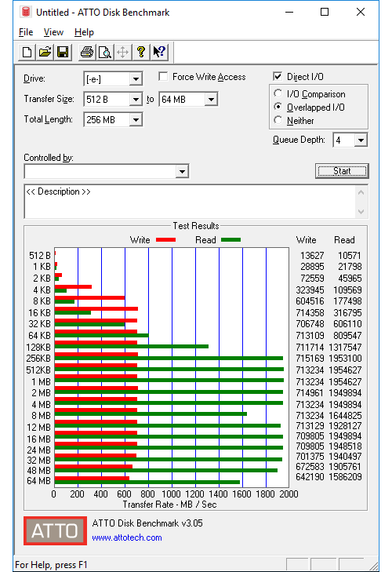
Task: Click the Write column header in results
Action: [306, 239]
